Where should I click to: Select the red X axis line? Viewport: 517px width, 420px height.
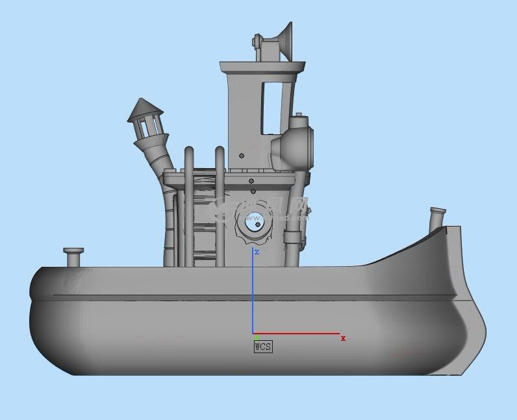click(299, 334)
